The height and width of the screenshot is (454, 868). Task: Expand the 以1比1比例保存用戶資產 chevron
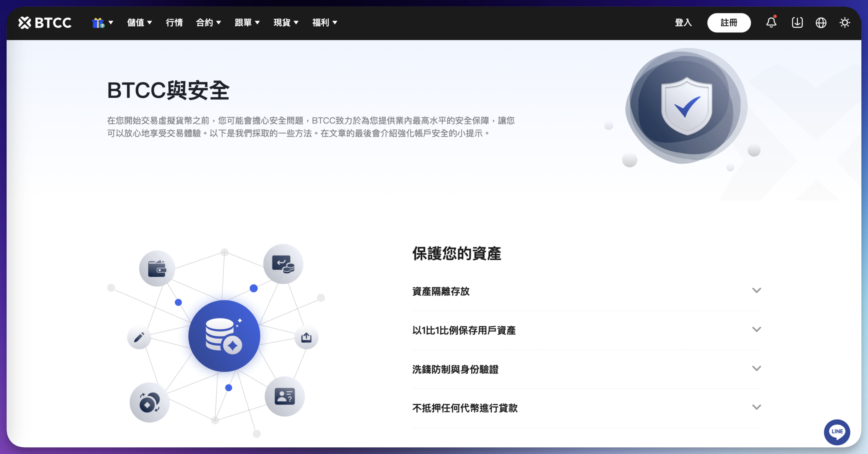[x=757, y=329]
